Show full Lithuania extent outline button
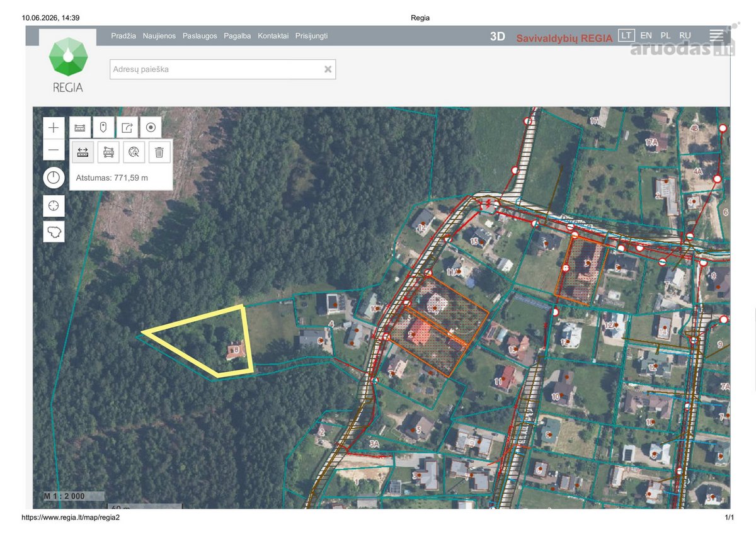The height and width of the screenshot is (534, 756). click(54, 232)
